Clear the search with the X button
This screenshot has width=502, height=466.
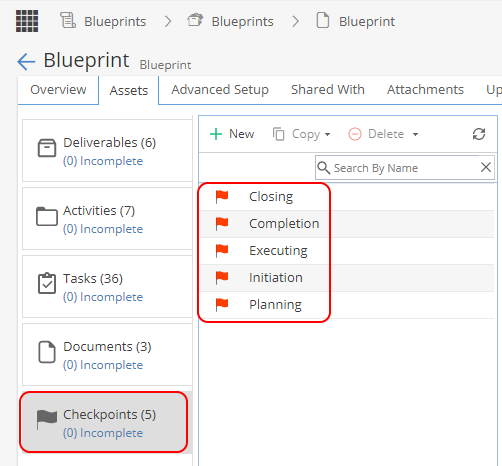[x=486, y=167]
